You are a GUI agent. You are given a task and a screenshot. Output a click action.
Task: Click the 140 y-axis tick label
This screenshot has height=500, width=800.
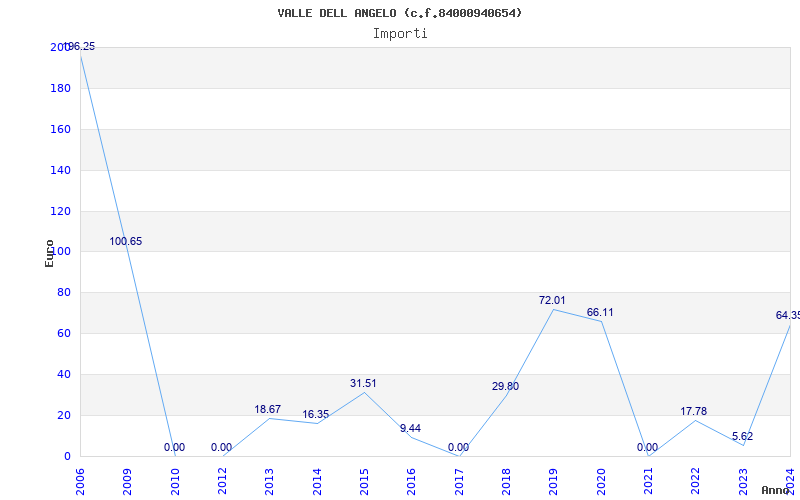click(x=60, y=170)
